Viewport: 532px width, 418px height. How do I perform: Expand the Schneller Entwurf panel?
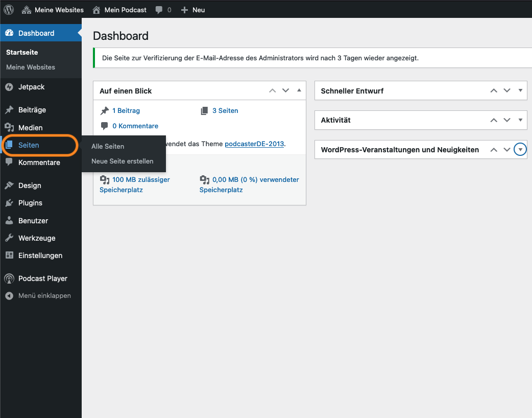[520, 90]
